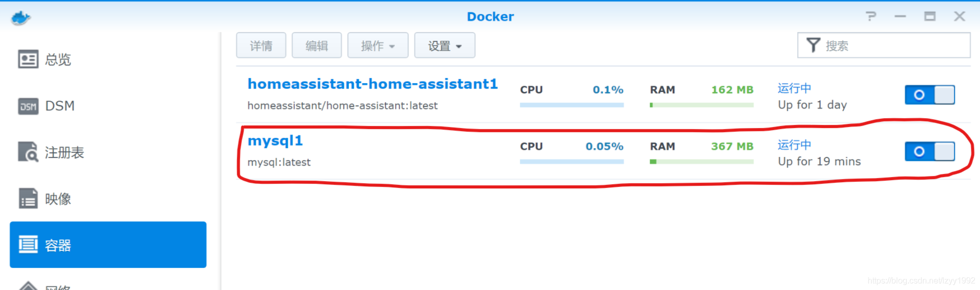Viewport: 980px width, 290px height.
Task: Click the 映像 image sidebar icon
Action: click(28, 199)
